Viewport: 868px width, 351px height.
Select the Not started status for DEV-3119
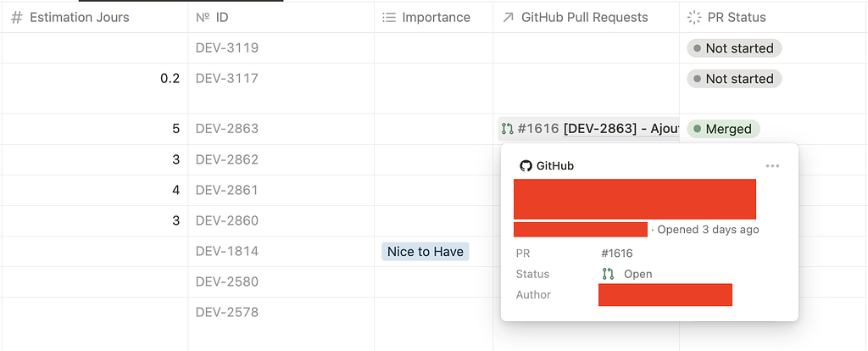tap(734, 48)
